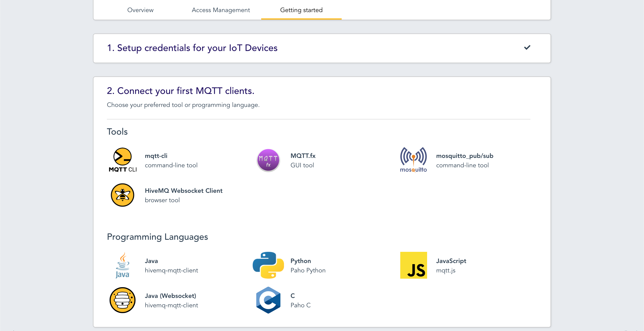Click the 'Paho C' library text
This screenshot has height=331, width=644.
tap(300, 305)
